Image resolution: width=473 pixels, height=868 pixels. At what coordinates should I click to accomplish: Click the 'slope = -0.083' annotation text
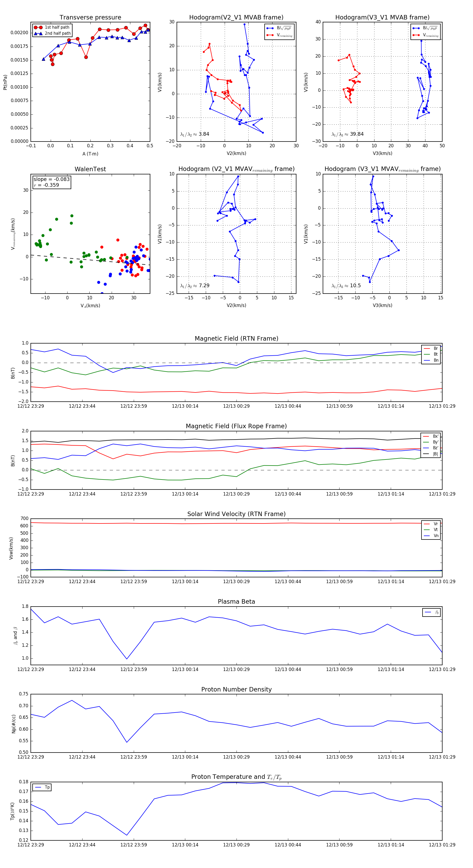tap(52, 179)
